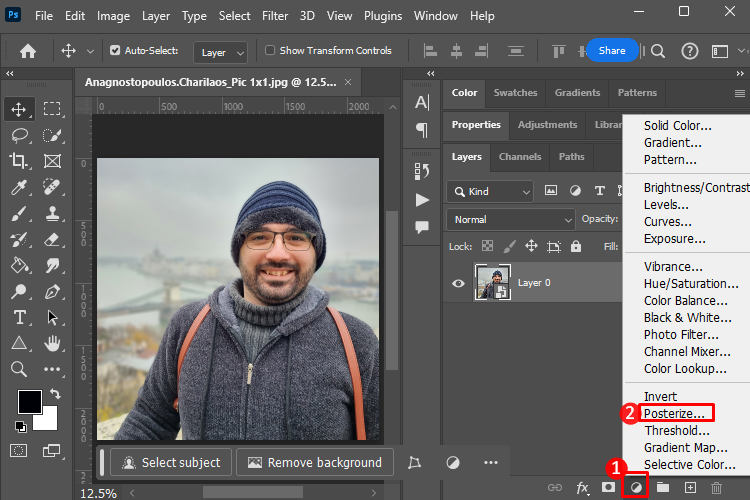Click Layer 0 thumbnail in Layers panel

[493, 282]
